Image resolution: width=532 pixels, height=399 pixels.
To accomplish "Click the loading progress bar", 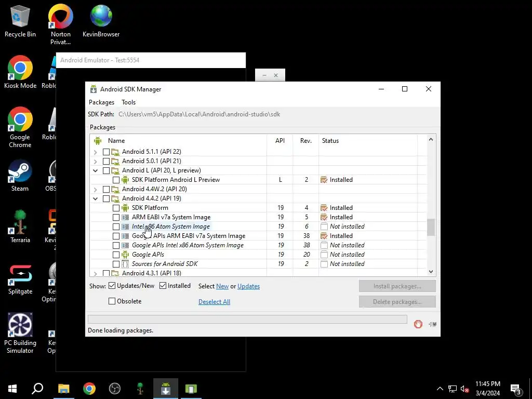I will 247,319.
